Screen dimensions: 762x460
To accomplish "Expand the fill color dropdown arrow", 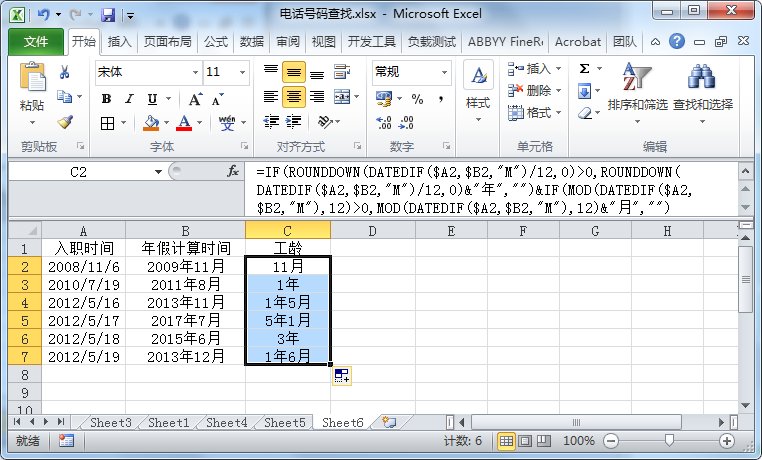I will (x=166, y=123).
